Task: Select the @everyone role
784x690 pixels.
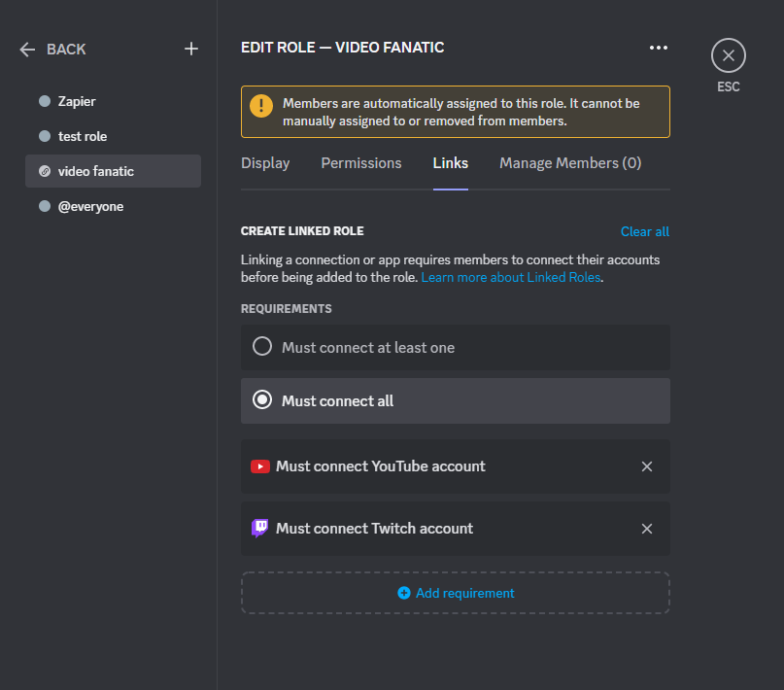Action: [x=90, y=206]
